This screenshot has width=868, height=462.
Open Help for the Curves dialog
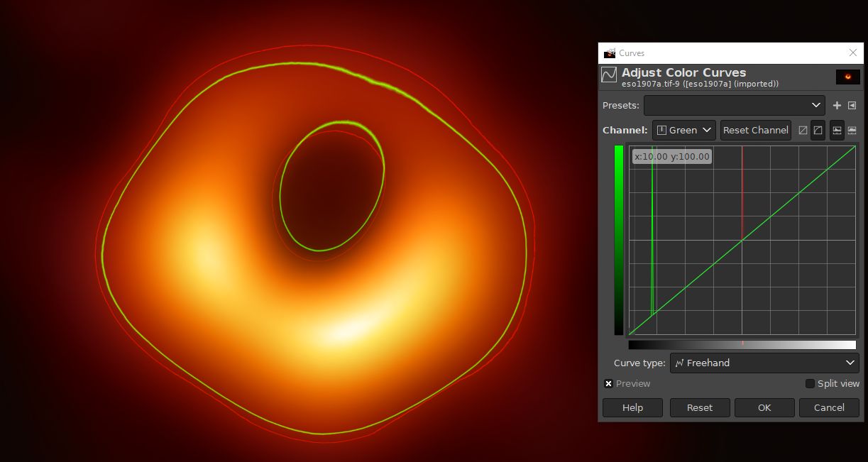(x=632, y=407)
